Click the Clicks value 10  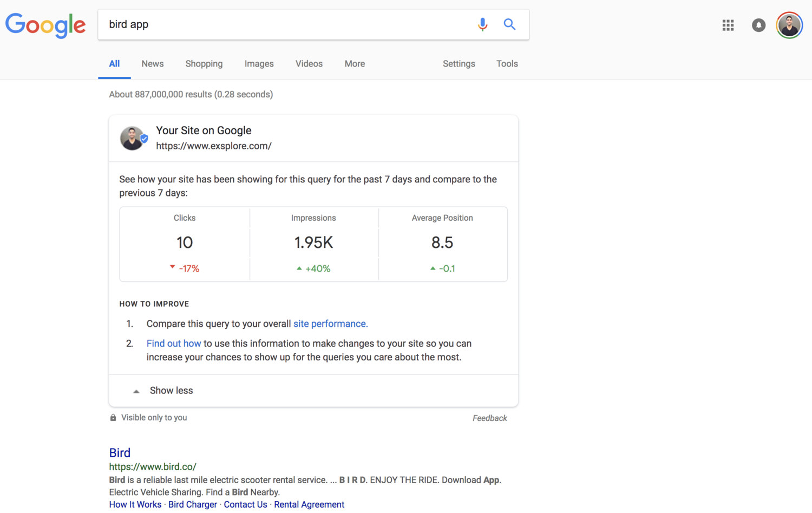(x=185, y=242)
